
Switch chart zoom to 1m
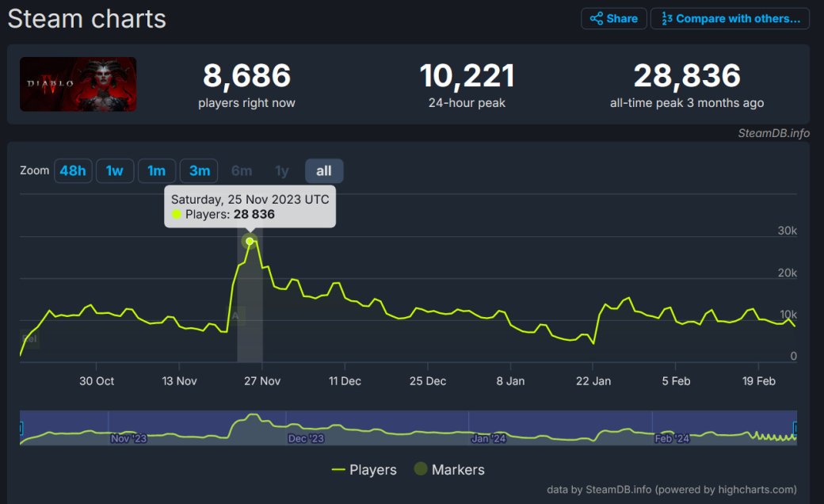coord(157,171)
